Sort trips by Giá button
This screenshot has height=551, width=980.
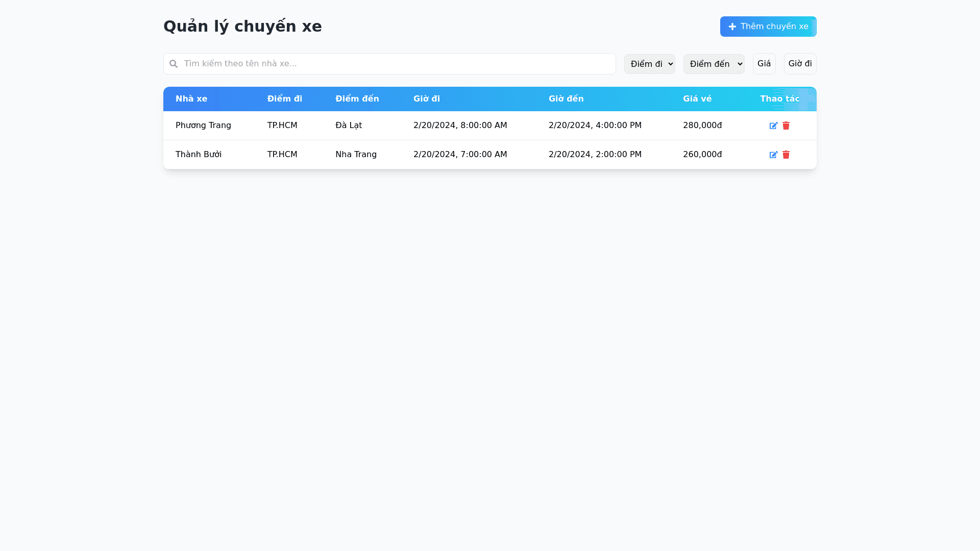click(x=764, y=64)
